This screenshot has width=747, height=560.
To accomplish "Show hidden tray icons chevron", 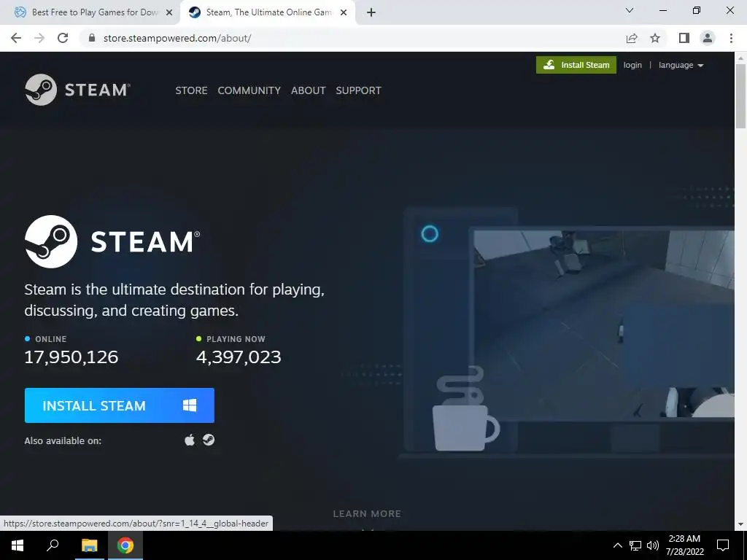I will (617, 545).
